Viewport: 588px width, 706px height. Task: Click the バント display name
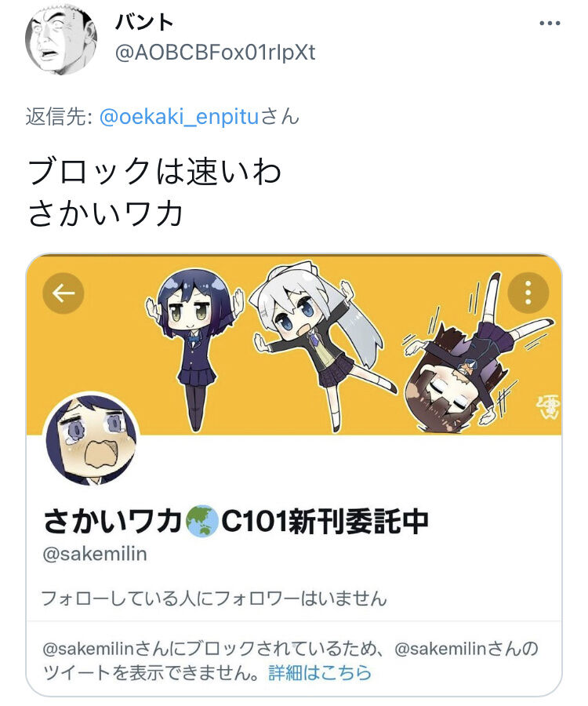click(144, 22)
